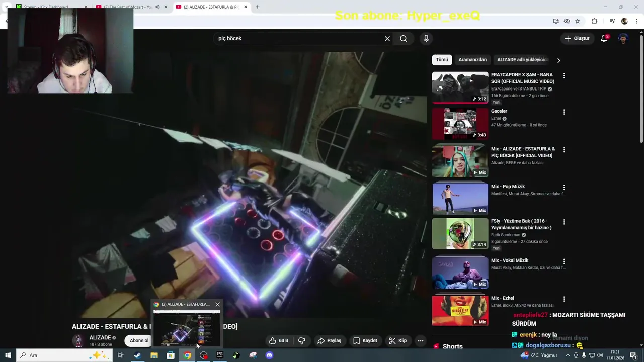Image resolution: width=644 pixels, height=362 pixels.
Task: Select ALIZADE adlı yükleyiciden chip
Action: tap(523, 60)
